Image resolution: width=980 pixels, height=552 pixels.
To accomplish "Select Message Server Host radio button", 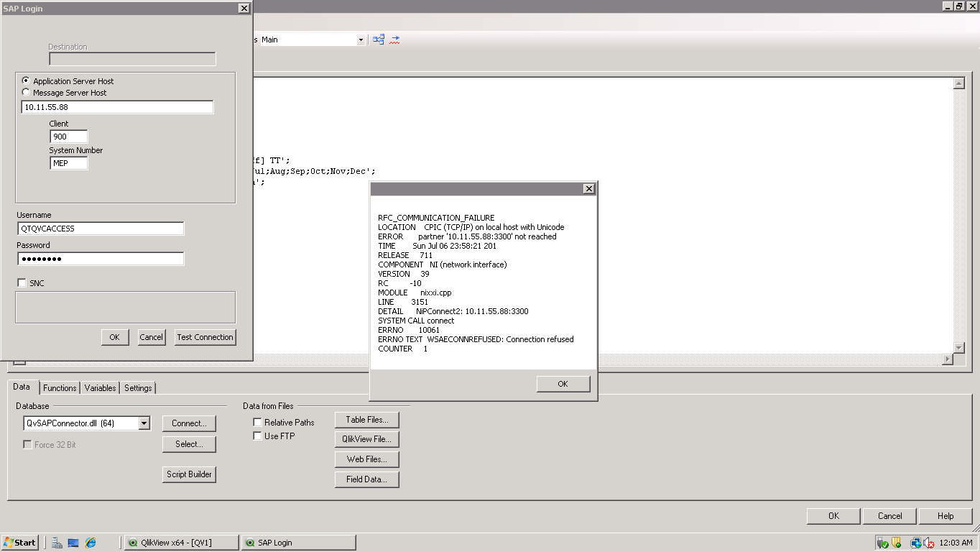I will pyautogui.click(x=26, y=93).
